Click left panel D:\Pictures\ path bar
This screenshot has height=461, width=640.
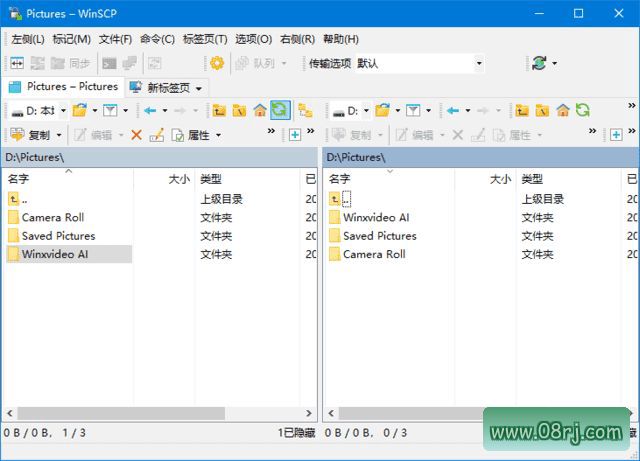pyautogui.click(x=160, y=157)
